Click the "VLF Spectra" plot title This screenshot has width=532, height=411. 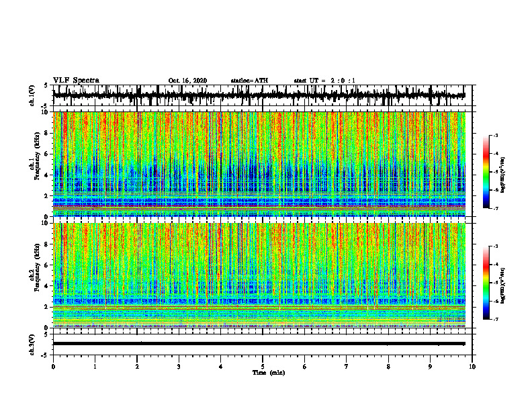pos(76,81)
